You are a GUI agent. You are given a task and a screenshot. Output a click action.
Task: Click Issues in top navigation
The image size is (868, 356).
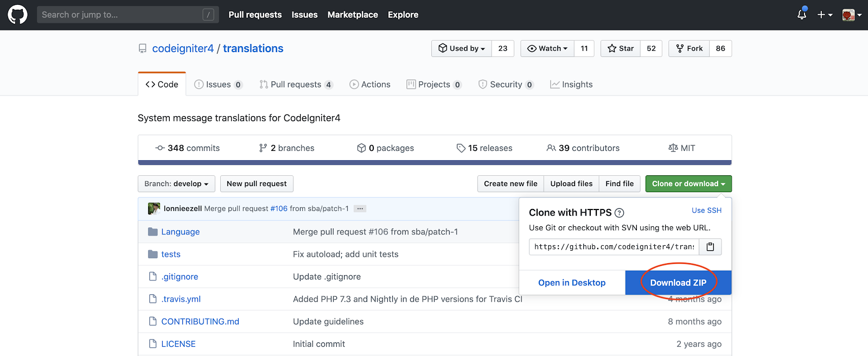point(304,15)
